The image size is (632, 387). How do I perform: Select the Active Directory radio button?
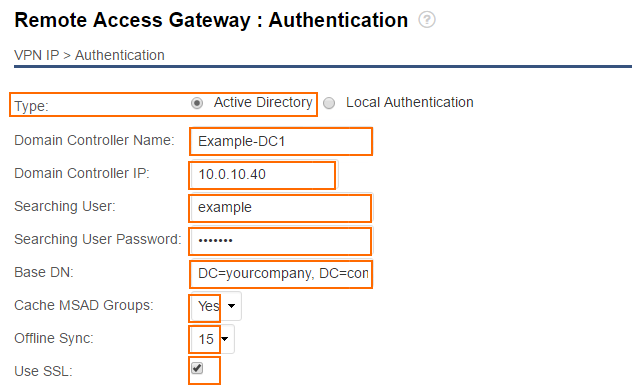pyautogui.click(x=197, y=103)
